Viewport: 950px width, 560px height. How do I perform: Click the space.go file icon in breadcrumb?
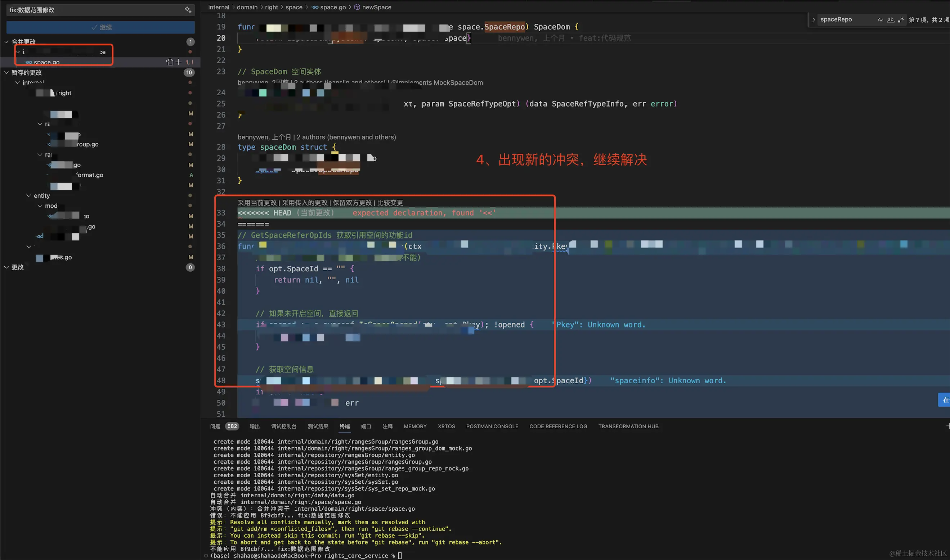pos(315,7)
